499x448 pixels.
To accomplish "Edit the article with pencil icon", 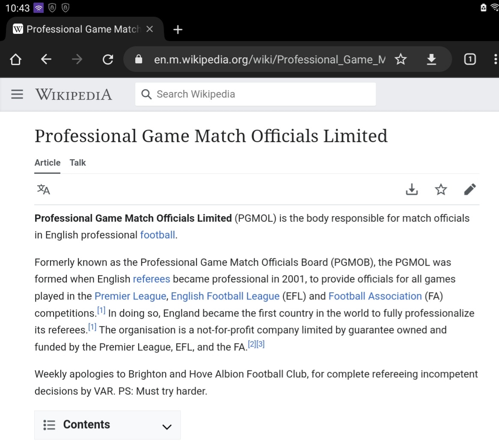I will point(470,189).
